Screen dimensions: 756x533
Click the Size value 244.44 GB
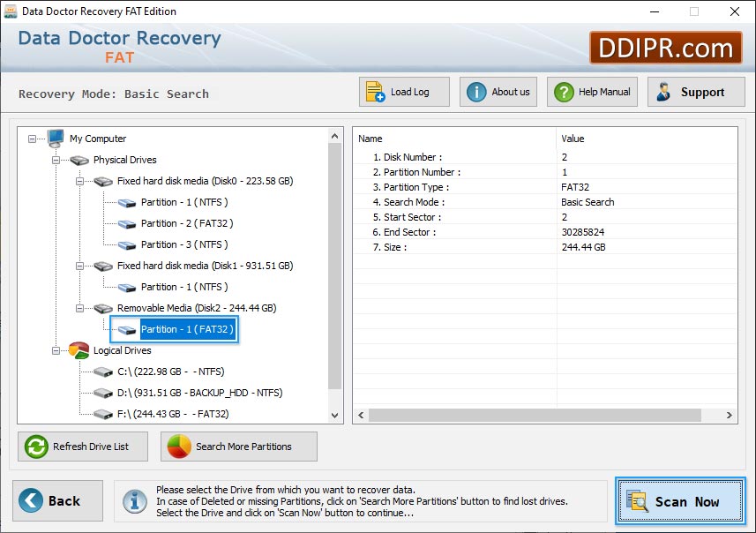pyautogui.click(x=583, y=247)
